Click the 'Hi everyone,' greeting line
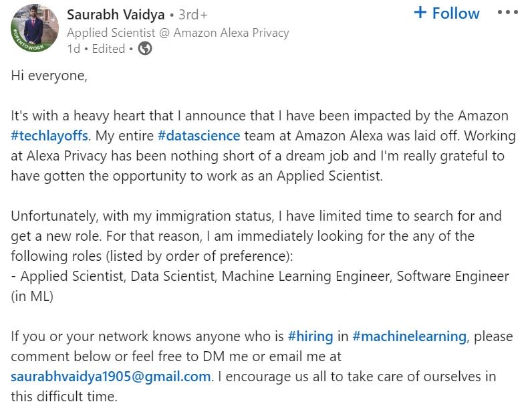The image size is (532, 418). [x=49, y=76]
